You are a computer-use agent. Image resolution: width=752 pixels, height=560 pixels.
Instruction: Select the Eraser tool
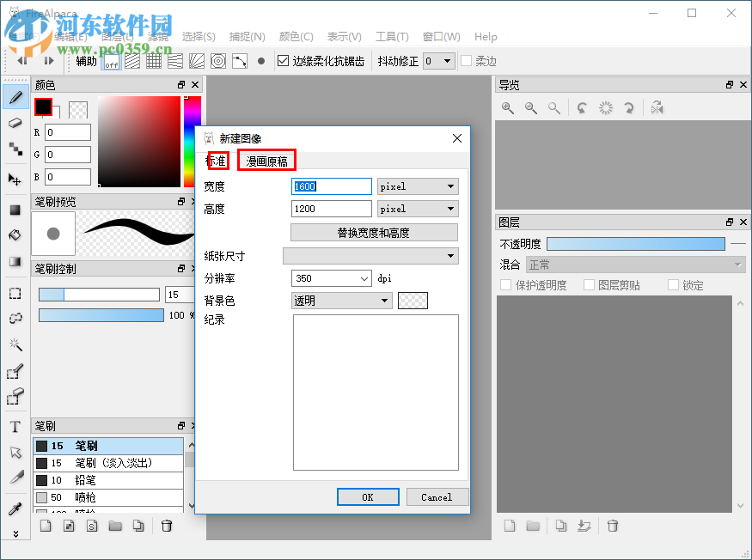[x=15, y=123]
